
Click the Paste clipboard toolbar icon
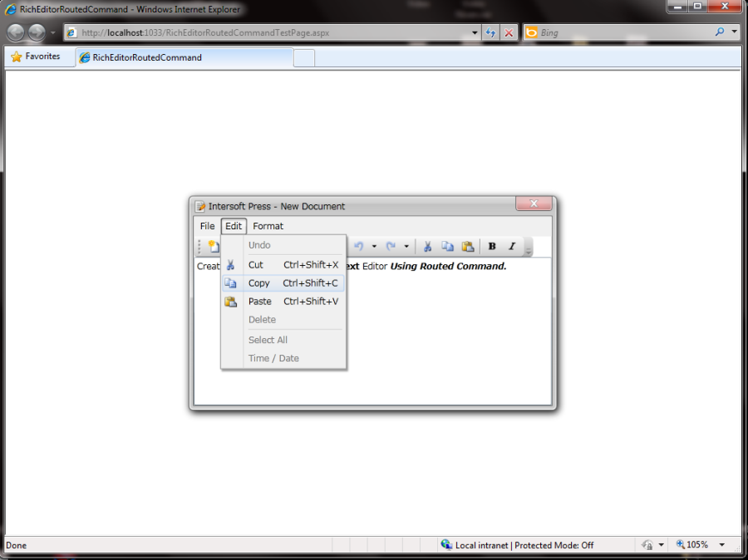tap(467, 246)
